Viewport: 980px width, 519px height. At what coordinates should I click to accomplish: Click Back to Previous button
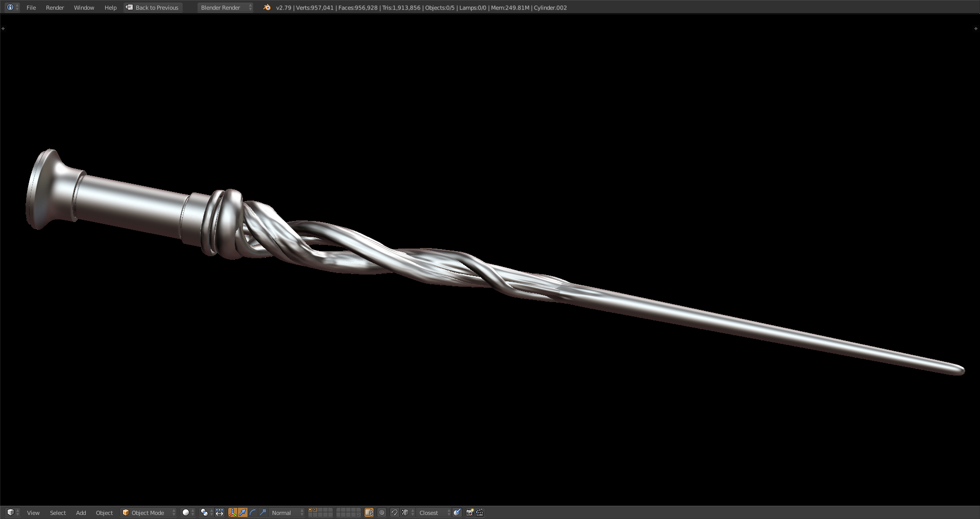pos(153,8)
